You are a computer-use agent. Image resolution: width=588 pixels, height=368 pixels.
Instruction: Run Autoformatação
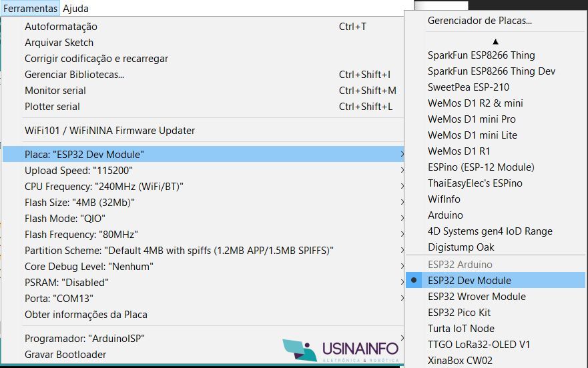203,27
